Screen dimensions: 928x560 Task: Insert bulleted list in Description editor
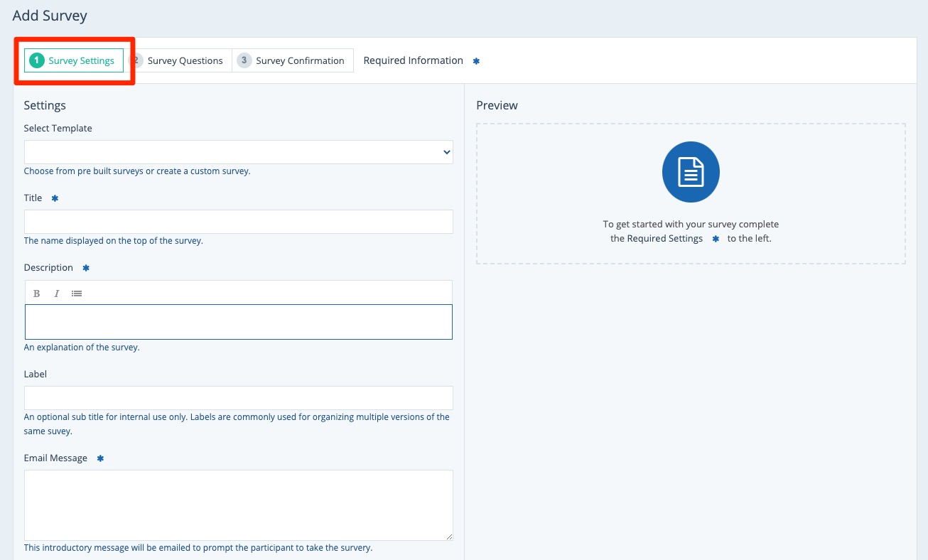[77, 294]
